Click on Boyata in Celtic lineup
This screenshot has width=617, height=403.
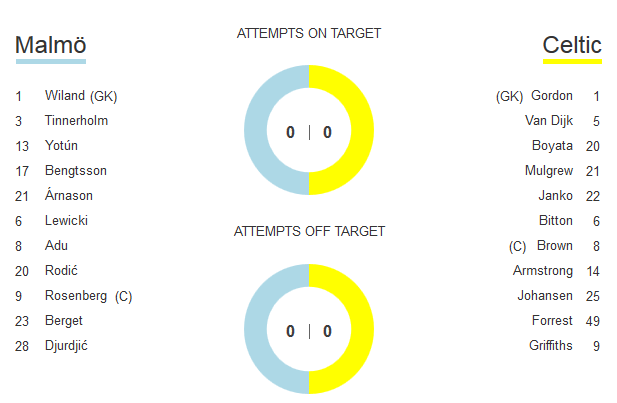(x=552, y=146)
